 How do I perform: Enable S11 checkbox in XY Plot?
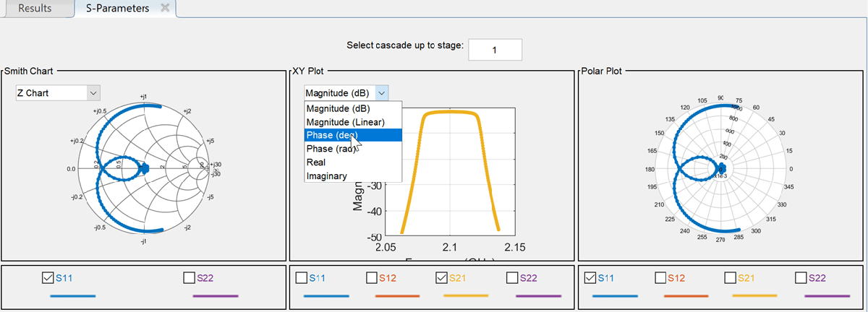click(301, 277)
